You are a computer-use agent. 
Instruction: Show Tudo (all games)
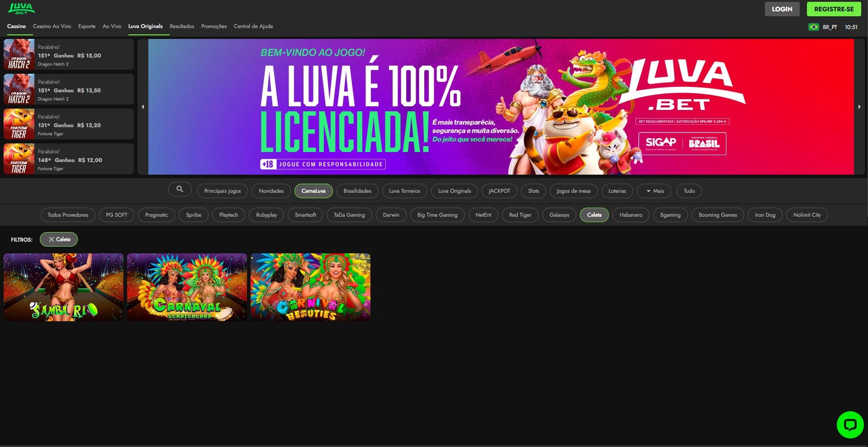tap(689, 191)
